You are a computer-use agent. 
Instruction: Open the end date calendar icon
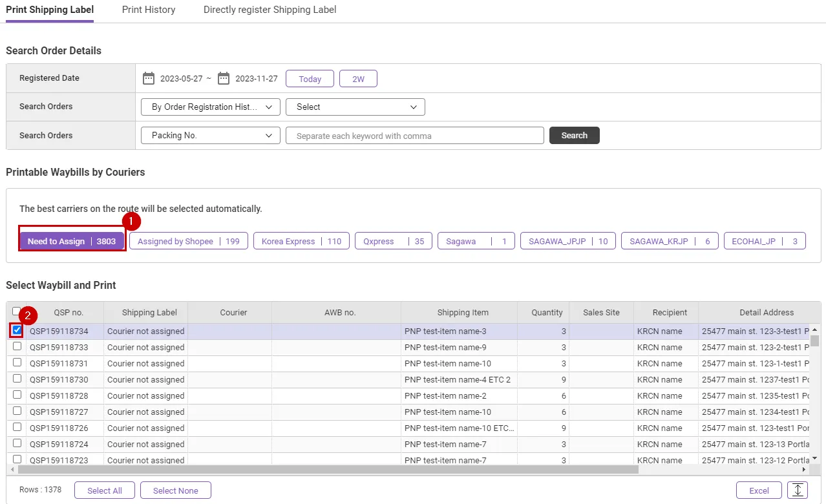point(224,79)
